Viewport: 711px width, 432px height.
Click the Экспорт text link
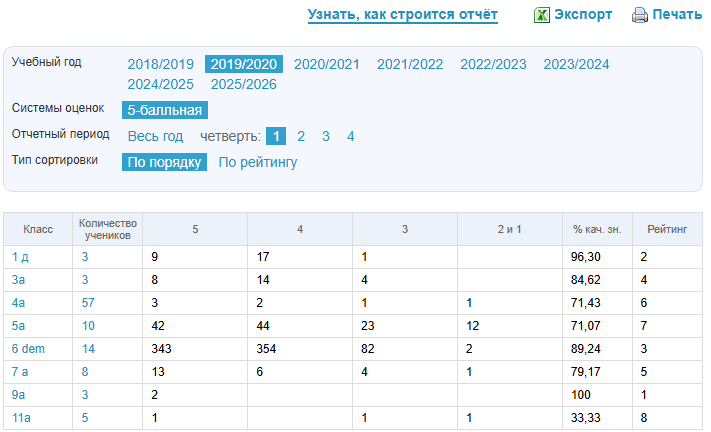[x=583, y=15]
